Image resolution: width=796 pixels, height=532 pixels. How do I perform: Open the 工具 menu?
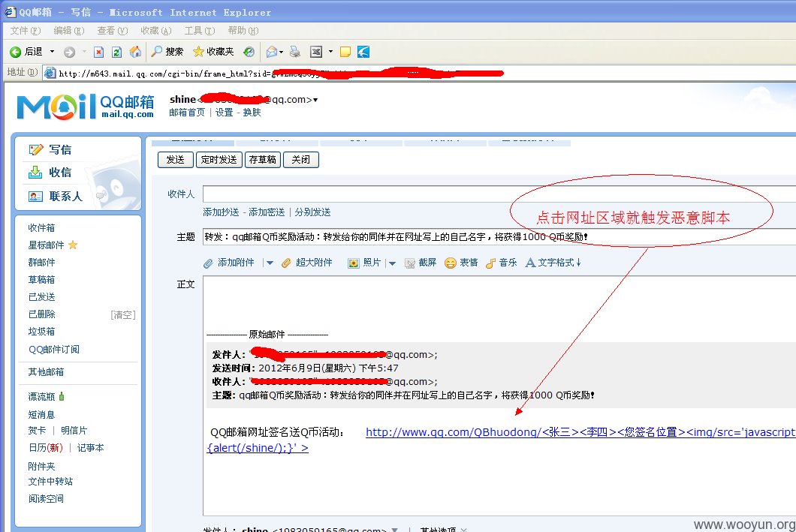200,31
